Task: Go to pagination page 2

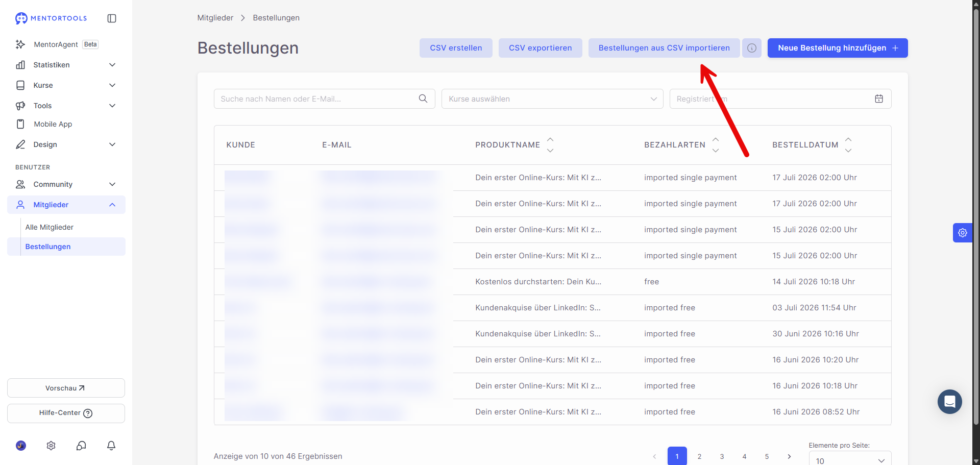Action: (699, 456)
